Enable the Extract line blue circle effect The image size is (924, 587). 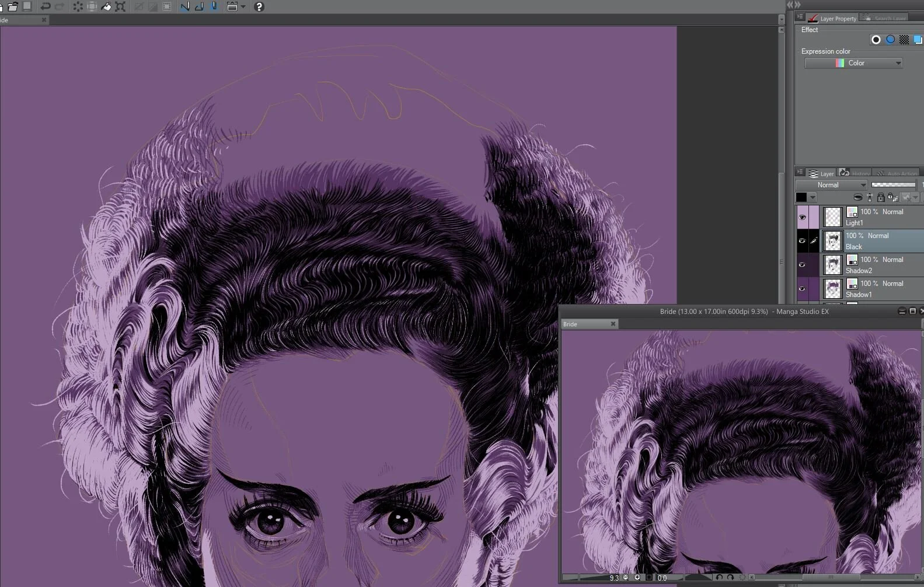(x=890, y=40)
